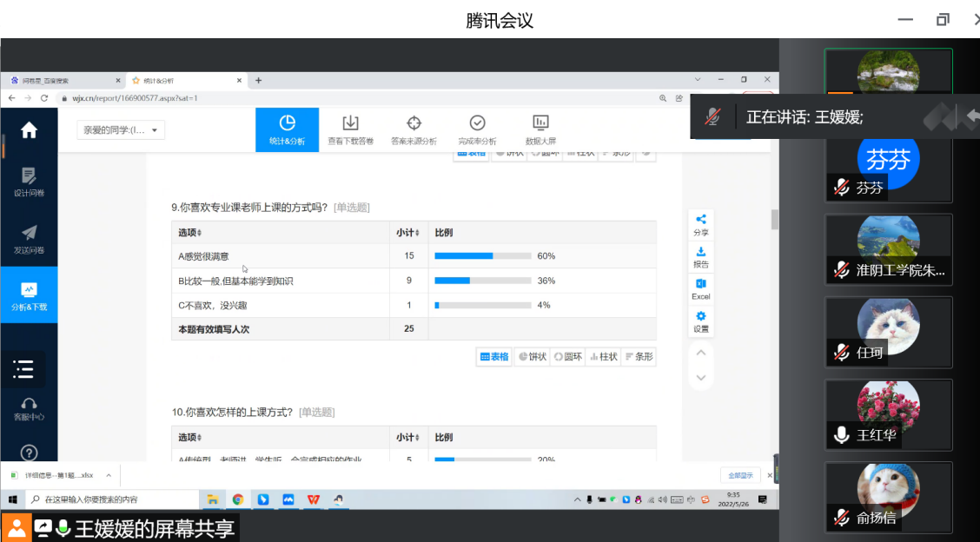Expand the 亲爱的同学 survey dropdown
The image size is (980, 542).
(121, 130)
